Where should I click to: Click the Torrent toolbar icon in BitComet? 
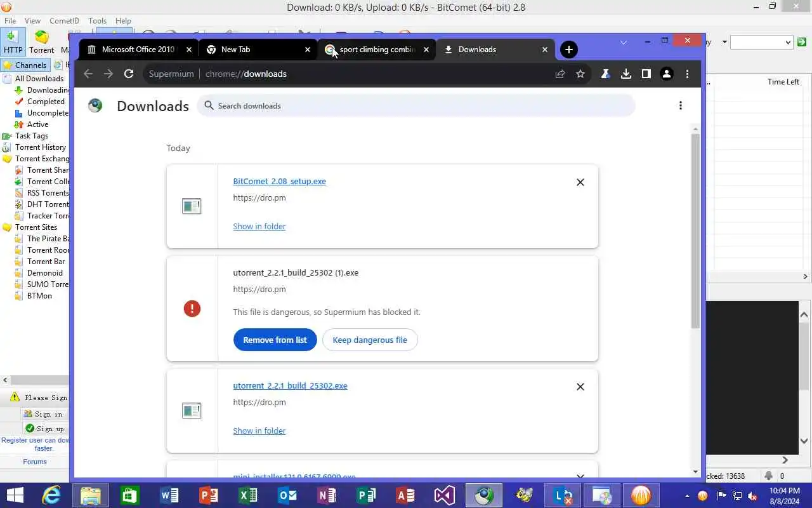[x=42, y=42]
